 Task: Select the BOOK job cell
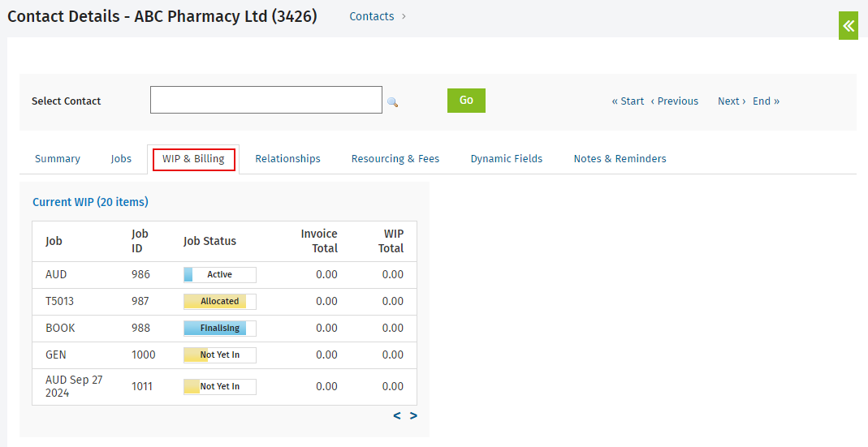tap(60, 328)
